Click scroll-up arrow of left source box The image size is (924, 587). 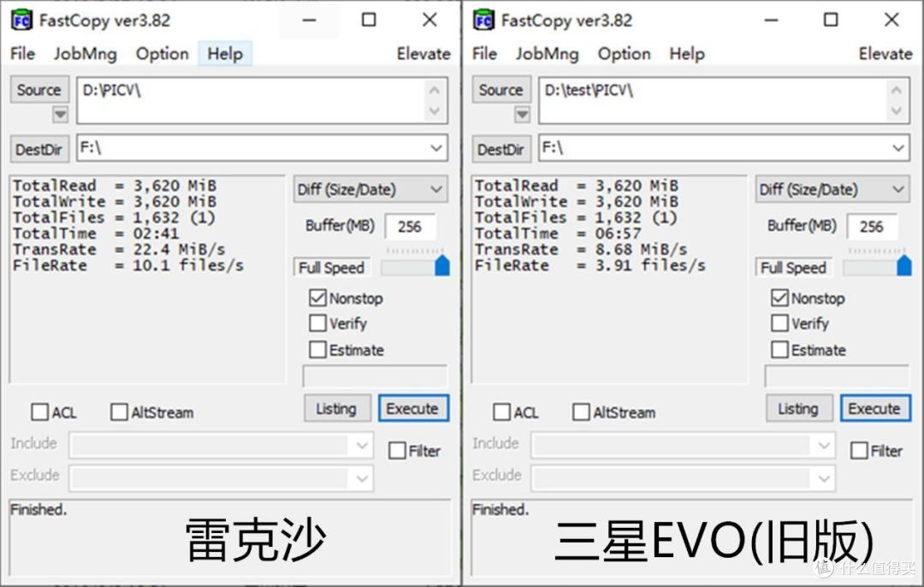[435, 90]
